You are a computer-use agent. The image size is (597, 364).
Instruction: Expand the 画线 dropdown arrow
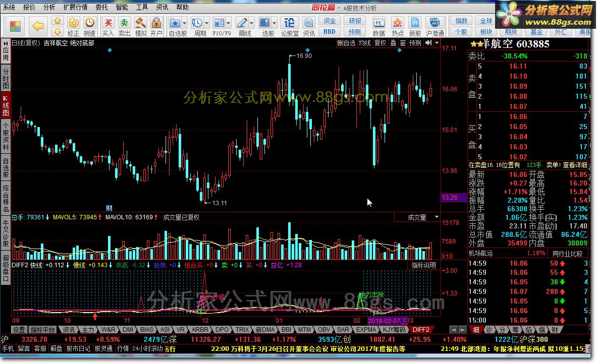click(252, 23)
